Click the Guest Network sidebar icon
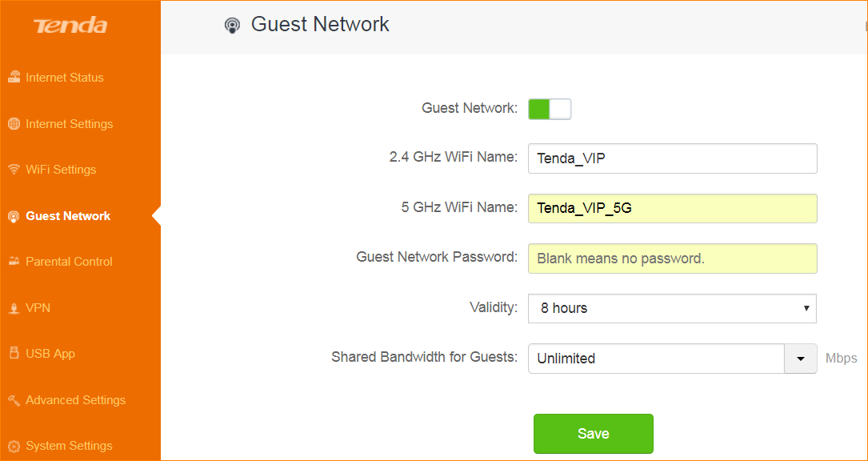The image size is (868, 461). pos(13,216)
